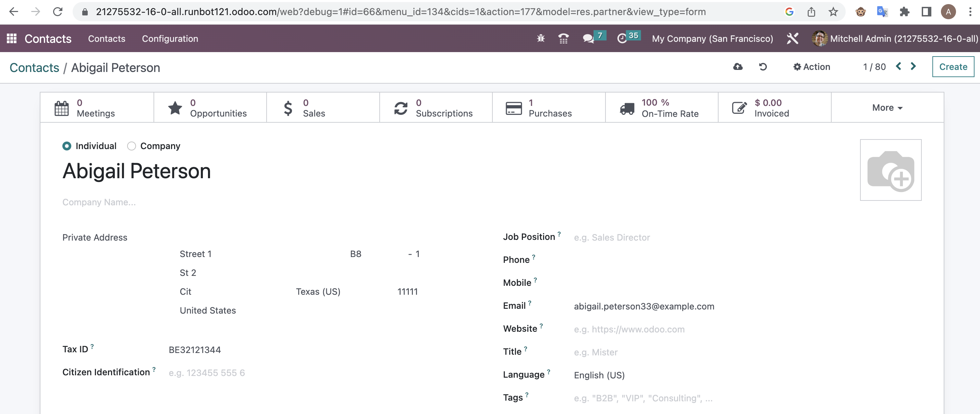Open Mitchell Admin user menu

point(895,38)
